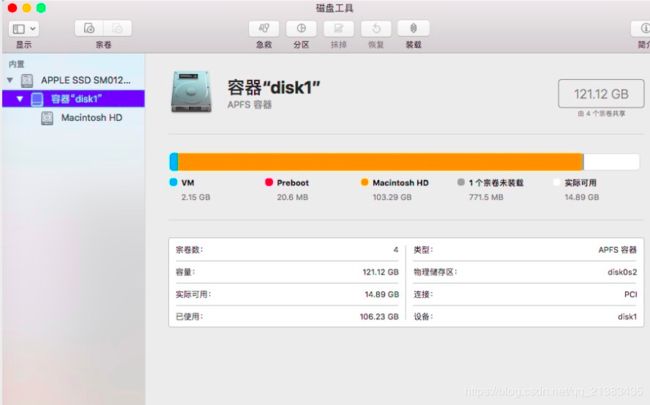Click the blue VM legend dot
This screenshot has height=405, width=650.
pyautogui.click(x=173, y=182)
